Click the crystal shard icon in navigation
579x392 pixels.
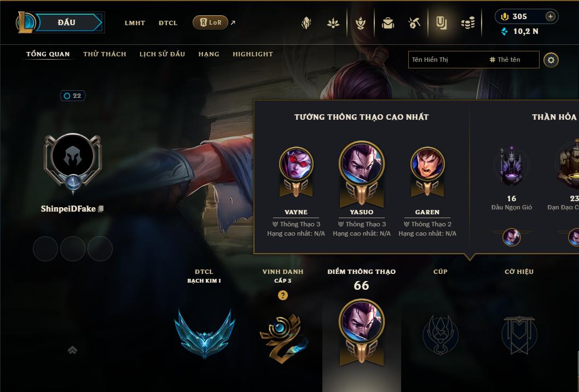(x=306, y=23)
